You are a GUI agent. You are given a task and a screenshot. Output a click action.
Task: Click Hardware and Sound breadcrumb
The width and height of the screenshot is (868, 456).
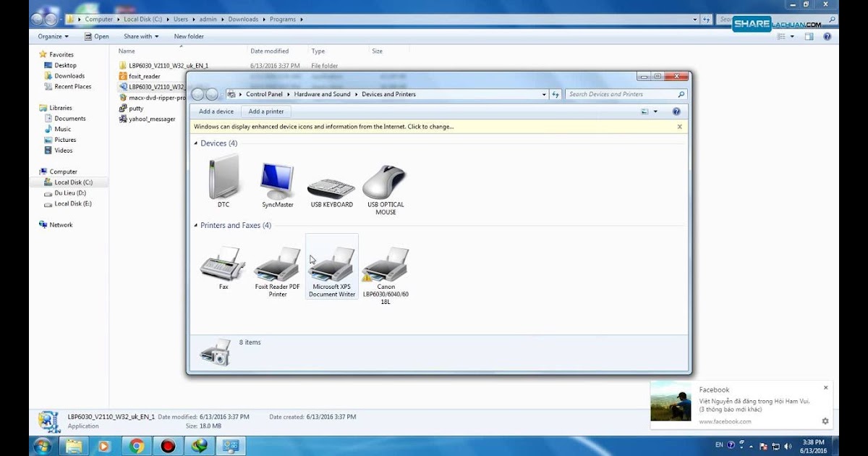point(322,94)
